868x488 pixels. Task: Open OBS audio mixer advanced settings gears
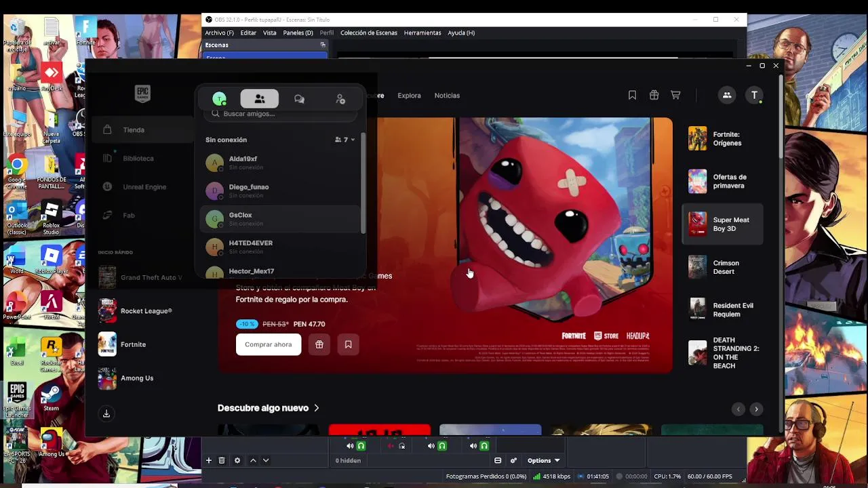[x=513, y=460]
